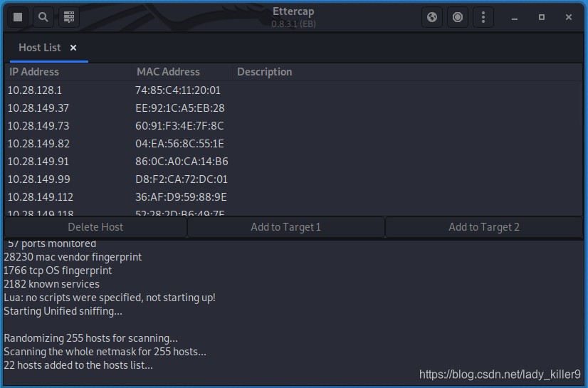Maximize the Ettercap window
The image size is (588, 388).
click(542, 17)
